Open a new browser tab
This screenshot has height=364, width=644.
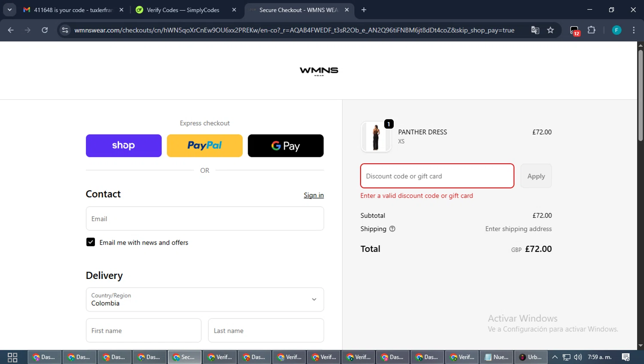(x=364, y=10)
